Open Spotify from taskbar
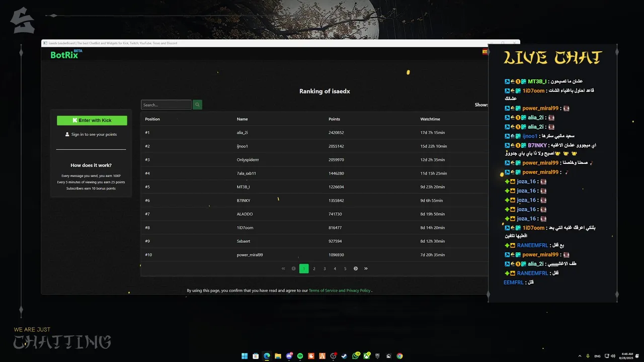Image resolution: width=644 pixels, height=362 pixels. coord(300,356)
